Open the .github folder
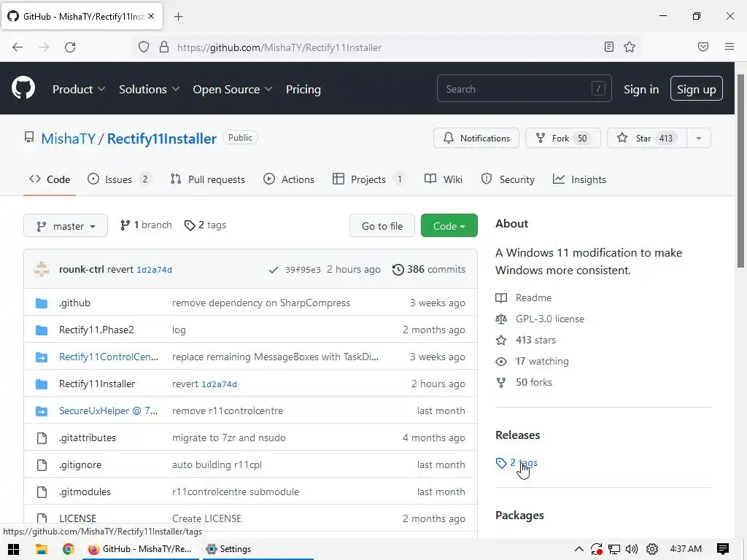747x560 pixels. (75, 303)
